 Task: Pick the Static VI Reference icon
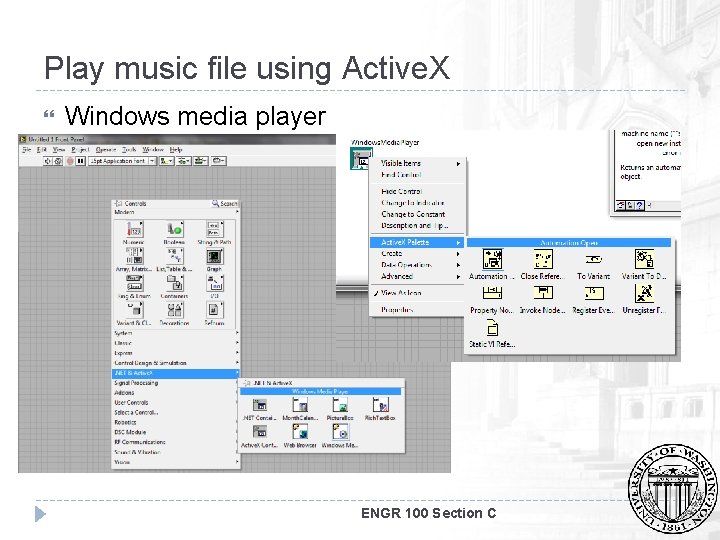tap(492, 328)
